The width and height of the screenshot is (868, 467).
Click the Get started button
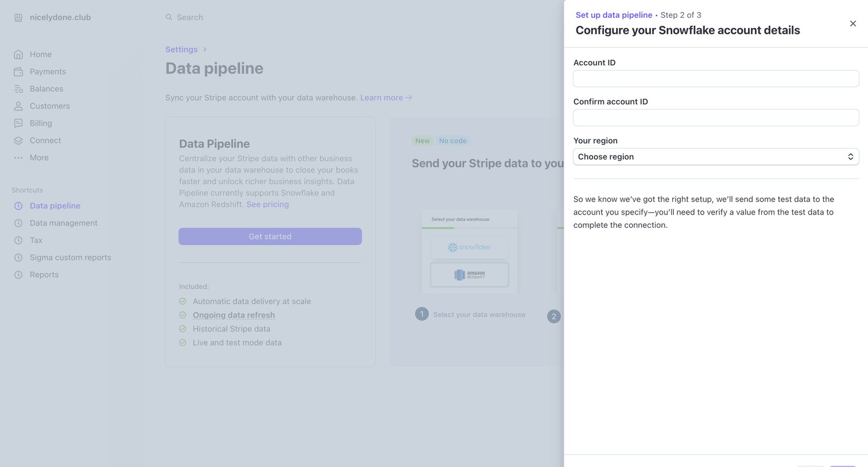270,236
